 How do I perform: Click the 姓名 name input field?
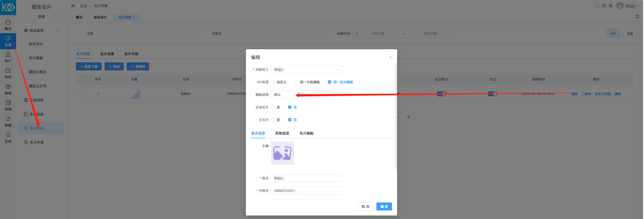[306, 178]
